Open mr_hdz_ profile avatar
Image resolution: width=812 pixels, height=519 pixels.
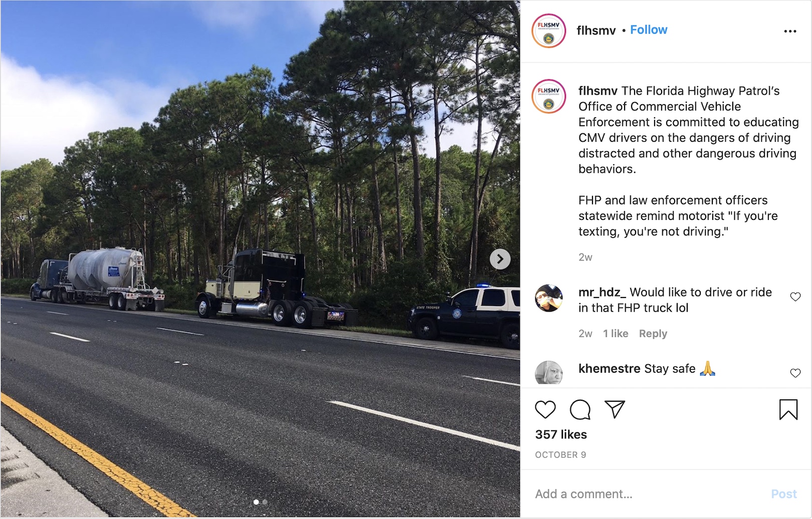click(549, 298)
